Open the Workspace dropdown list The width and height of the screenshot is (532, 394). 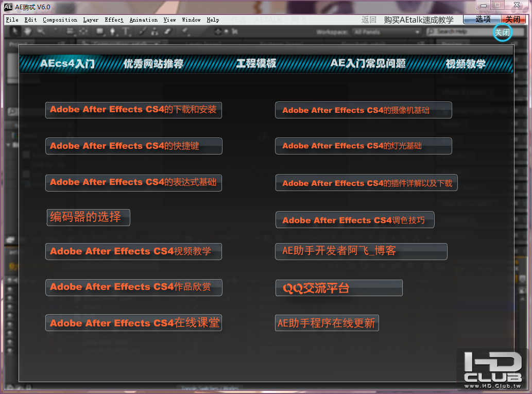pyautogui.click(x=386, y=32)
